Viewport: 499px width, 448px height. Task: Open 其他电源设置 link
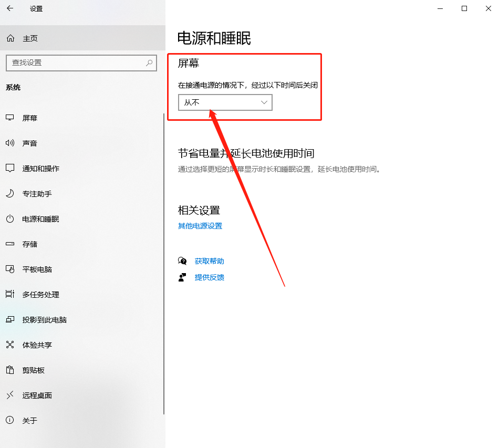(200, 226)
